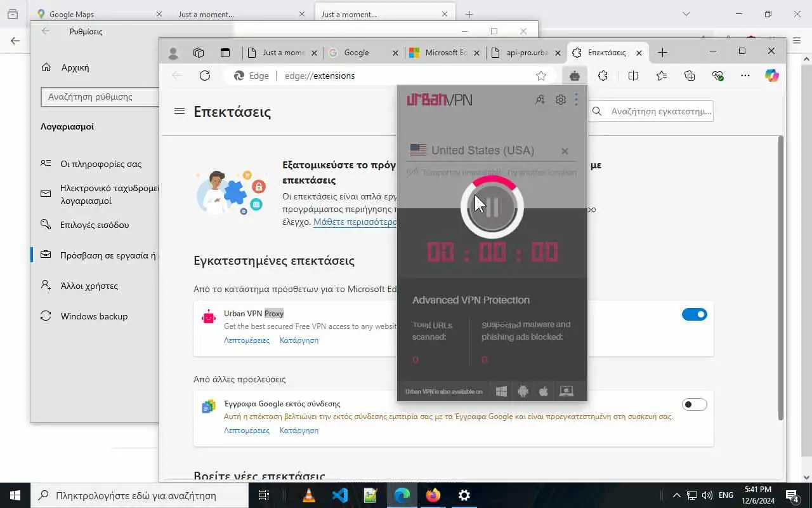
Task: Click the installed extensions search field
Action: tap(651, 111)
